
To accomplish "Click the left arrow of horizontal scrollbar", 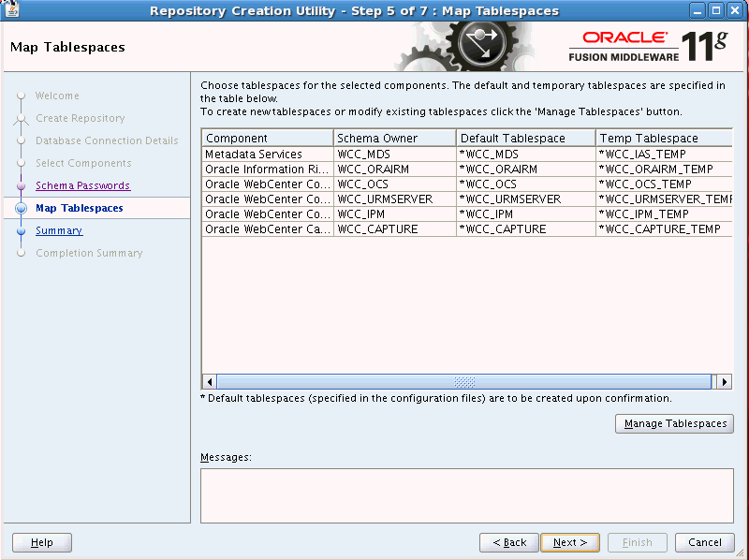I will point(209,382).
